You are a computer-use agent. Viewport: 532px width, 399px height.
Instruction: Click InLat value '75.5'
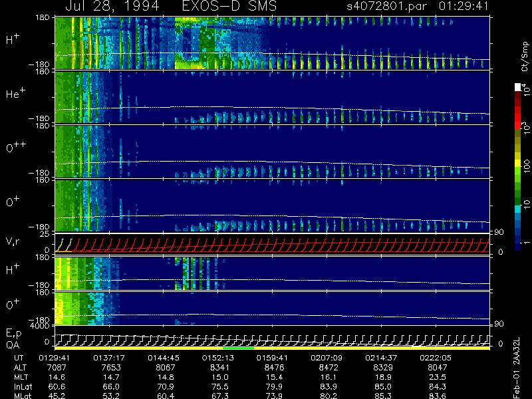pos(220,386)
